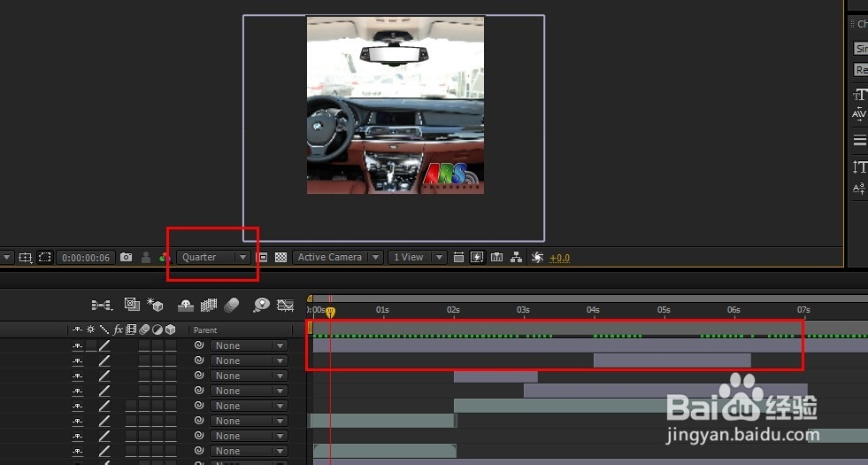Click the +0.0 exposure value
868x465 pixels.
(560, 258)
